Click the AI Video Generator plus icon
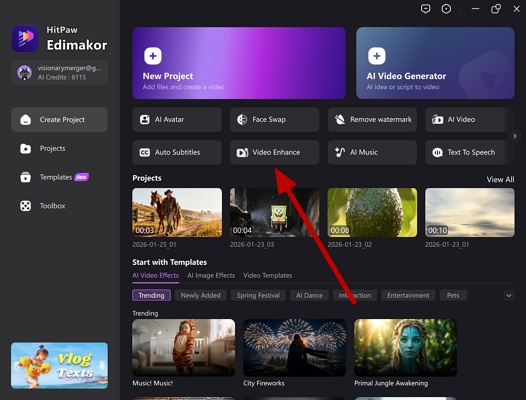Viewport: 526px width, 400px height. pos(376,56)
